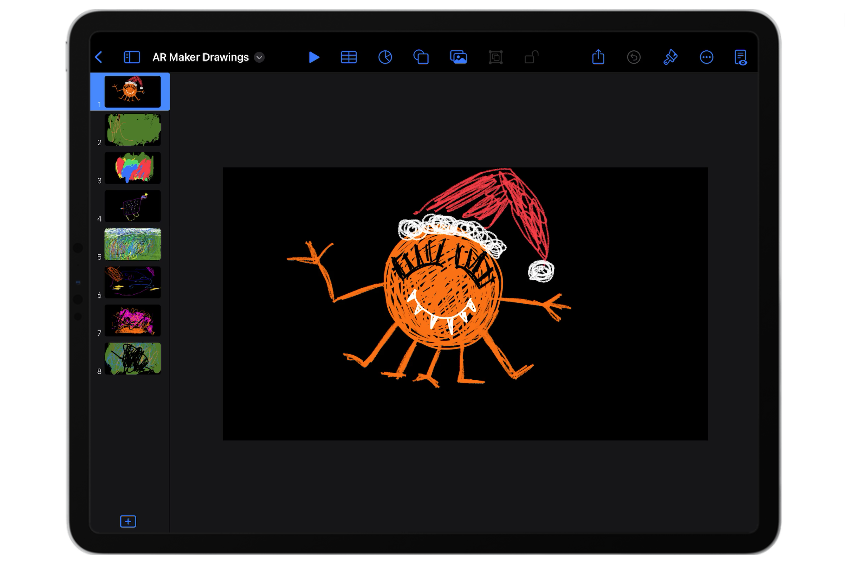This screenshot has height=563, width=845.
Task: Select slide 8 with black scribble
Action: (133, 358)
